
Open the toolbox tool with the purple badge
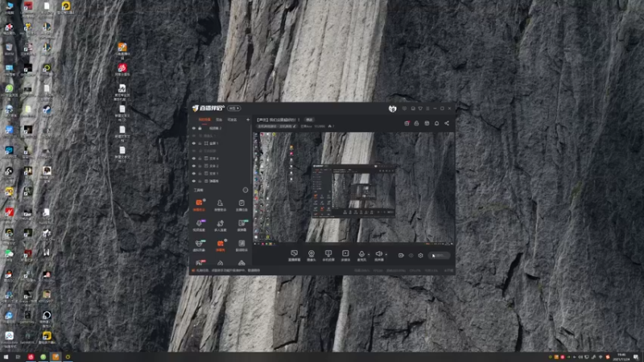coord(199,225)
